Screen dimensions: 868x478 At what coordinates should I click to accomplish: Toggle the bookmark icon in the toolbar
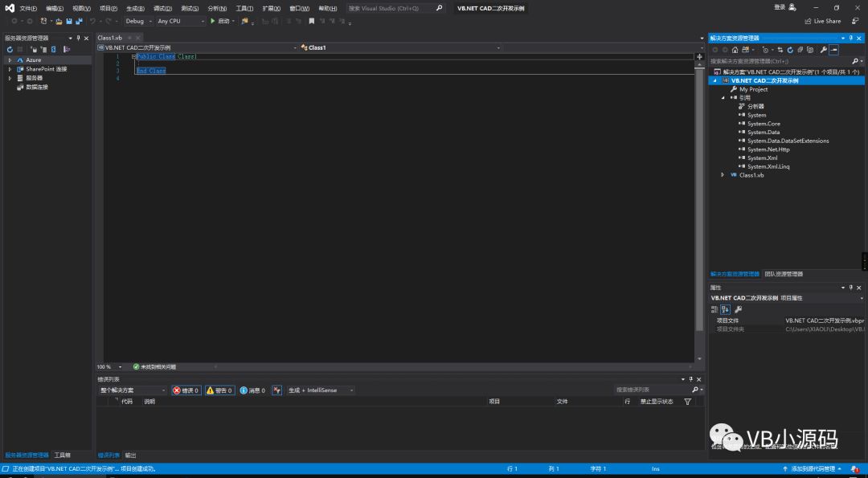point(312,21)
